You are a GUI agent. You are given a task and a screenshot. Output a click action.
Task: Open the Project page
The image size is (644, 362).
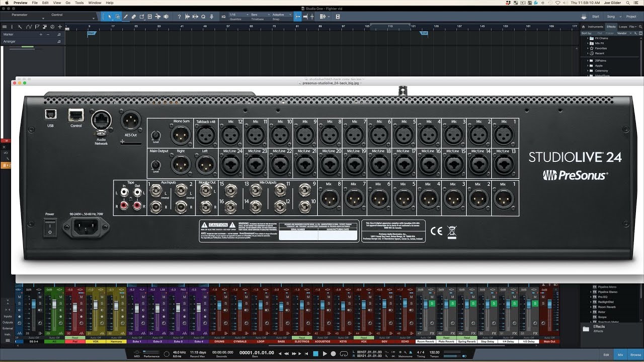[631, 17]
